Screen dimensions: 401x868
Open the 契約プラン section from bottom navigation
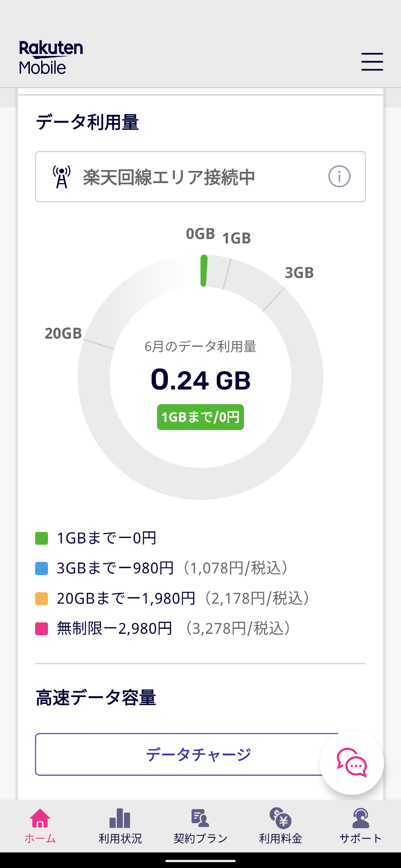coord(200,827)
